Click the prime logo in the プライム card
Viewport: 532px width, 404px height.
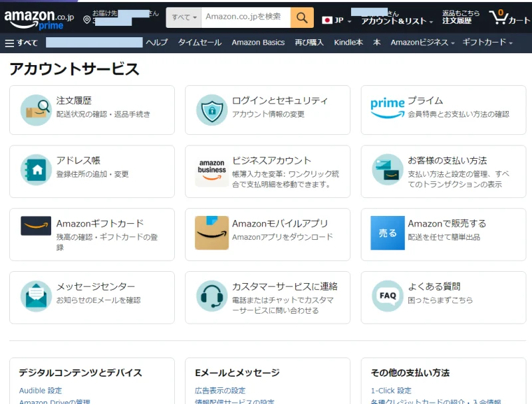(x=388, y=108)
